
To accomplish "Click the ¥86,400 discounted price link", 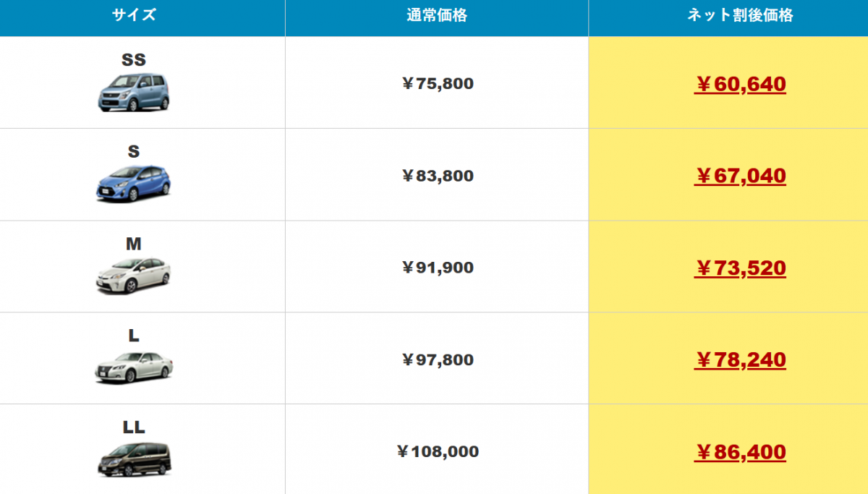I will (740, 452).
